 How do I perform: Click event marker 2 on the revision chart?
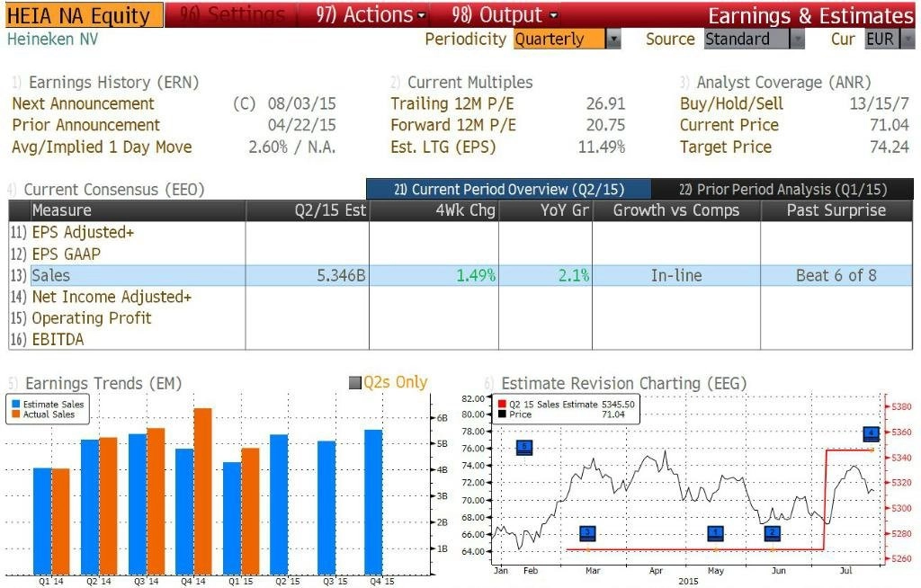(773, 533)
